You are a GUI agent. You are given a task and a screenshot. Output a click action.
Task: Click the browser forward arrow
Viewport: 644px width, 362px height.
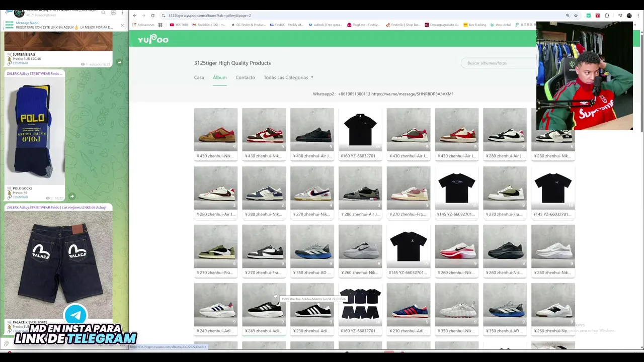click(x=144, y=16)
